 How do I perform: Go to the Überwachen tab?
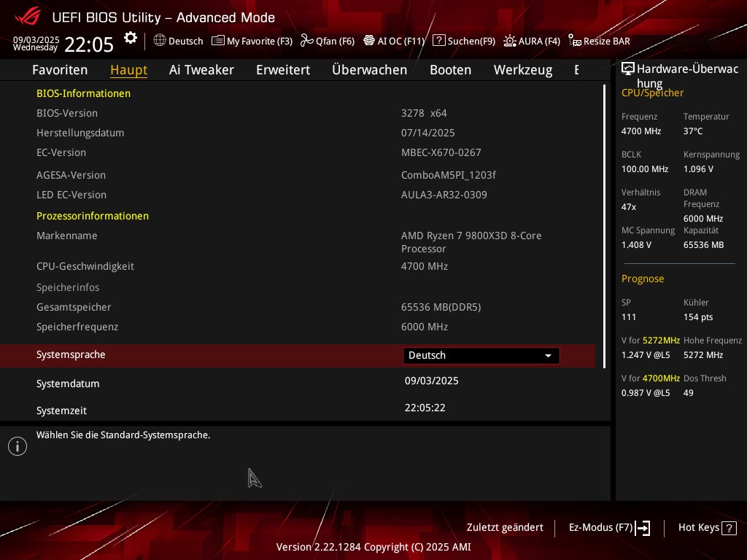click(x=370, y=70)
